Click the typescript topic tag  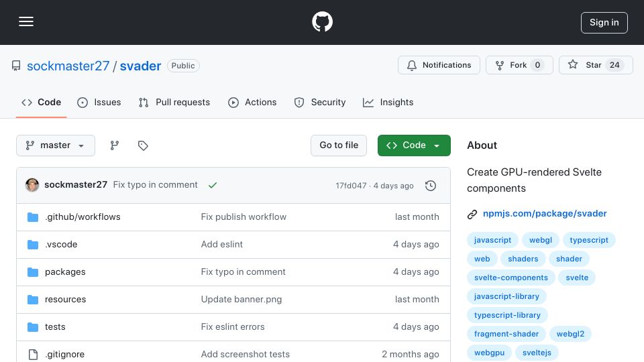(x=589, y=240)
